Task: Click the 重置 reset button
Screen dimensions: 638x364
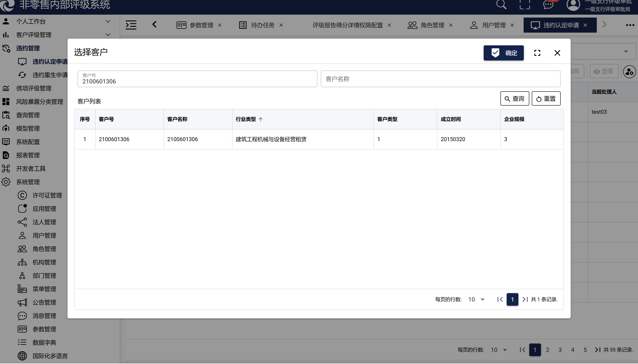Action: pyautogui.click(x=546, y=98)
